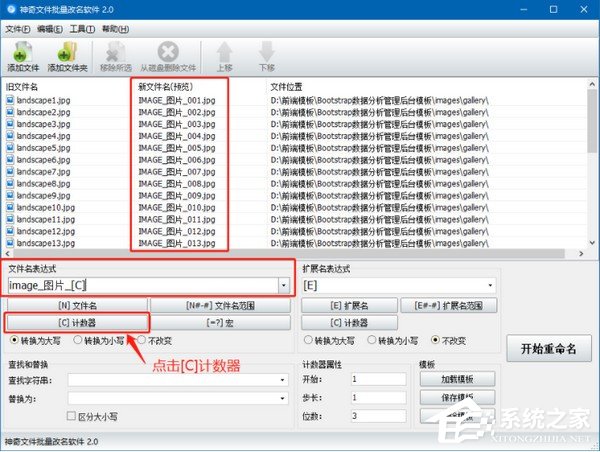Click scroll up arrow of file list

(592, 84)
